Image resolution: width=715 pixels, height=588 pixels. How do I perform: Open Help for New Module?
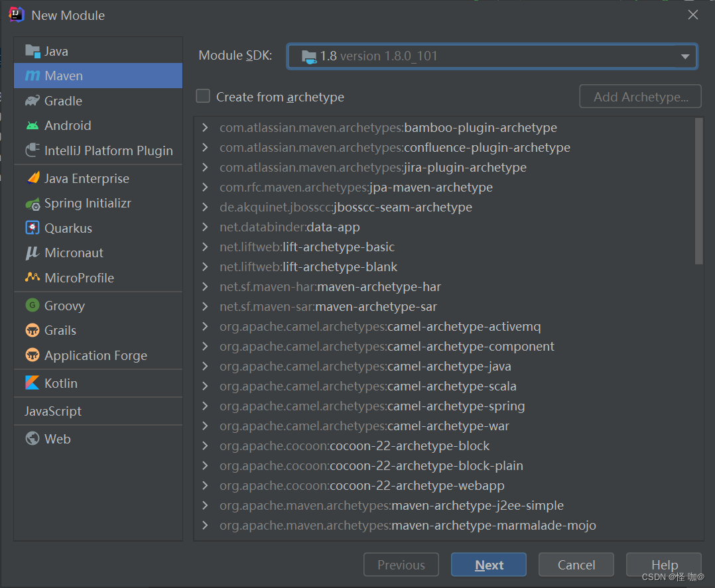(664, 565)
